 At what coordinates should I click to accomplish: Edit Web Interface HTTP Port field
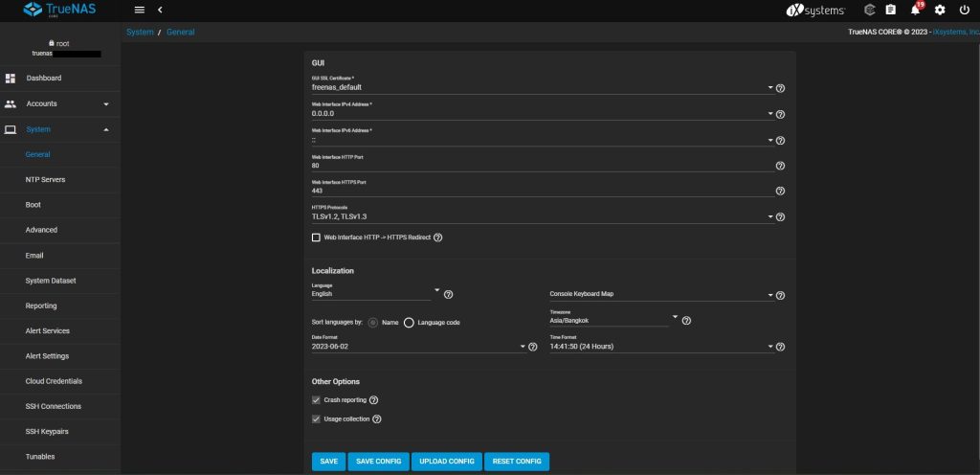coord(542,165)
